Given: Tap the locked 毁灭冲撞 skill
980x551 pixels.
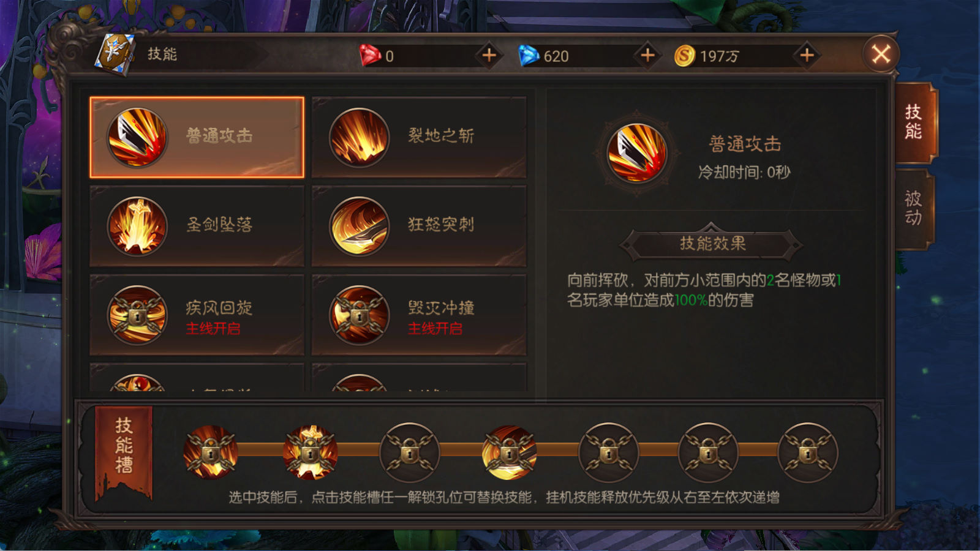Looking at the screenshot, I should pyautogui.click(x=419, y=315).
